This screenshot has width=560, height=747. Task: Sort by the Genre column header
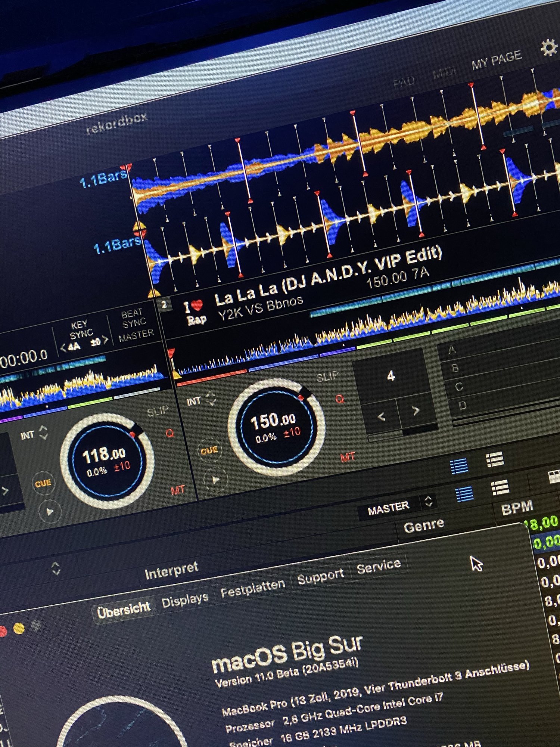(x=424, y=526)
